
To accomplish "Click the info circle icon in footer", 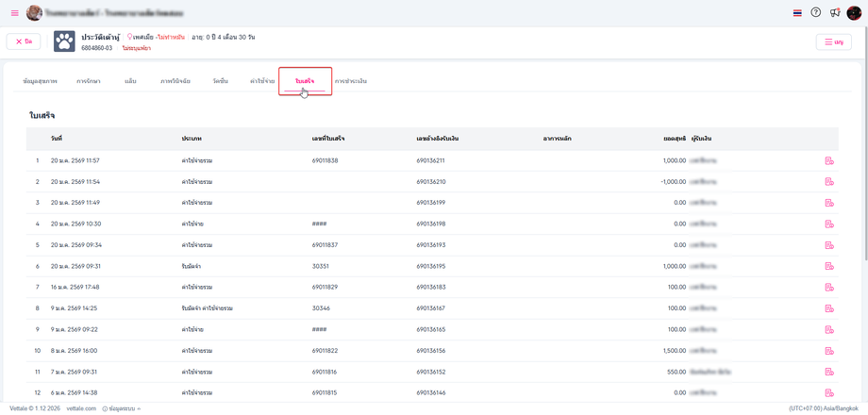I will coord(105,409).
